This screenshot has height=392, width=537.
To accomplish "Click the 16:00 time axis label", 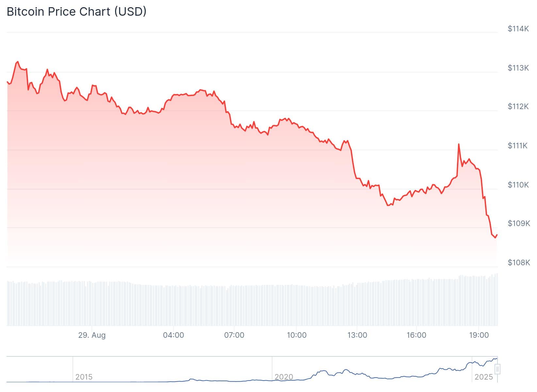I will (x=416, y=335).
